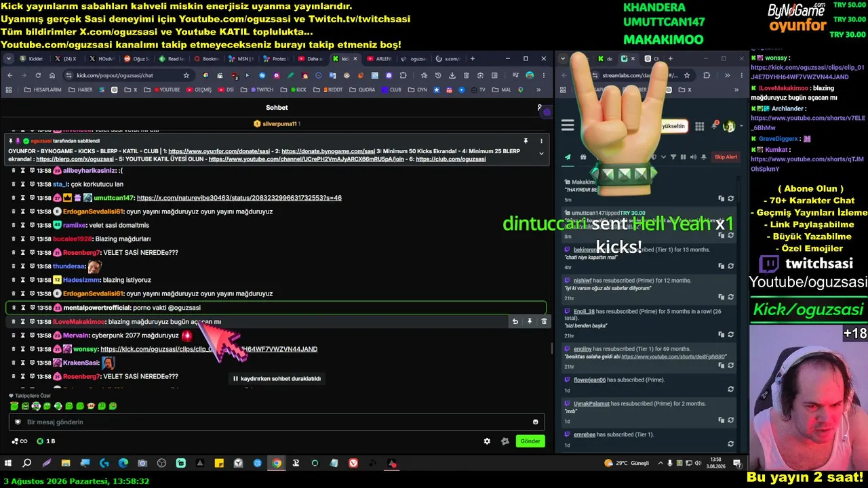Click the 1 B kicks balance
Viewport: 868px width, 488px height.
pos(46,441)
